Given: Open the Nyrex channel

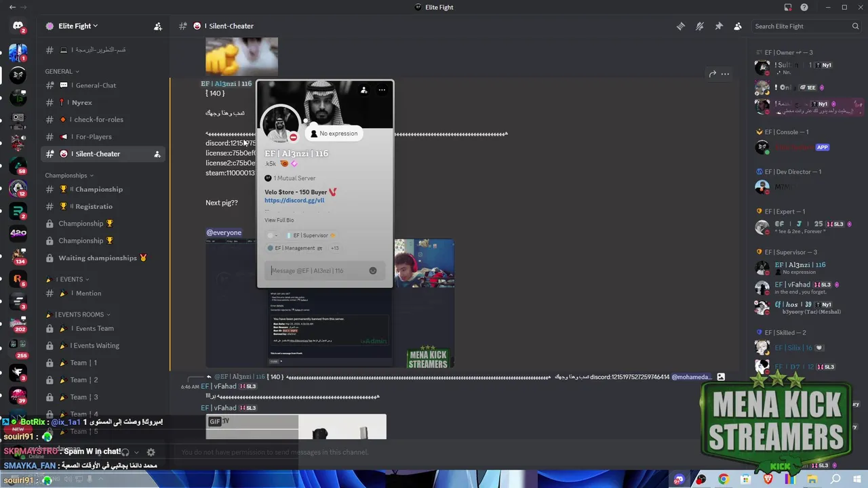Looking at the screenshot, I should click(102, 102).
